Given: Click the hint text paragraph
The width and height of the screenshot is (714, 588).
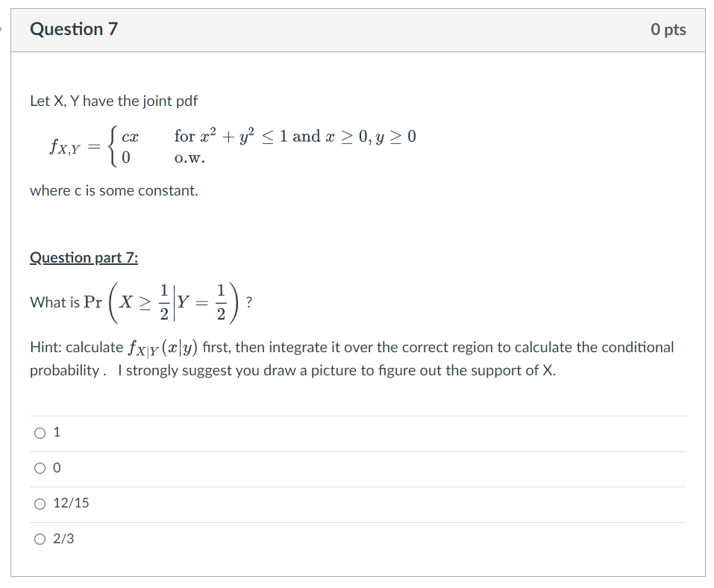Looking at the screenshot, I should [x=351, y=358].
